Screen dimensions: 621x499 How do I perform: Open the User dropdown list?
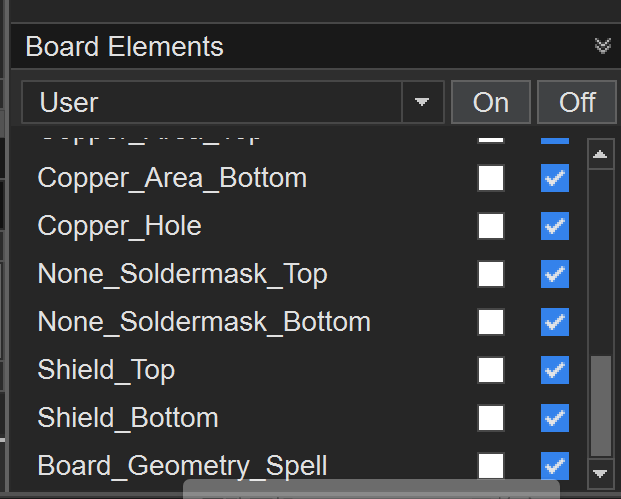(x=422, y=102)
